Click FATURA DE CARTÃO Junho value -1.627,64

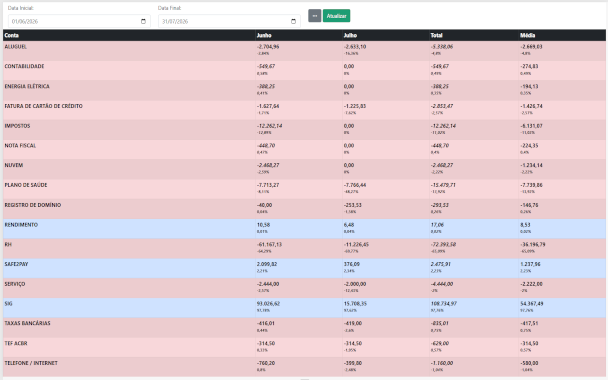point(268,106)
